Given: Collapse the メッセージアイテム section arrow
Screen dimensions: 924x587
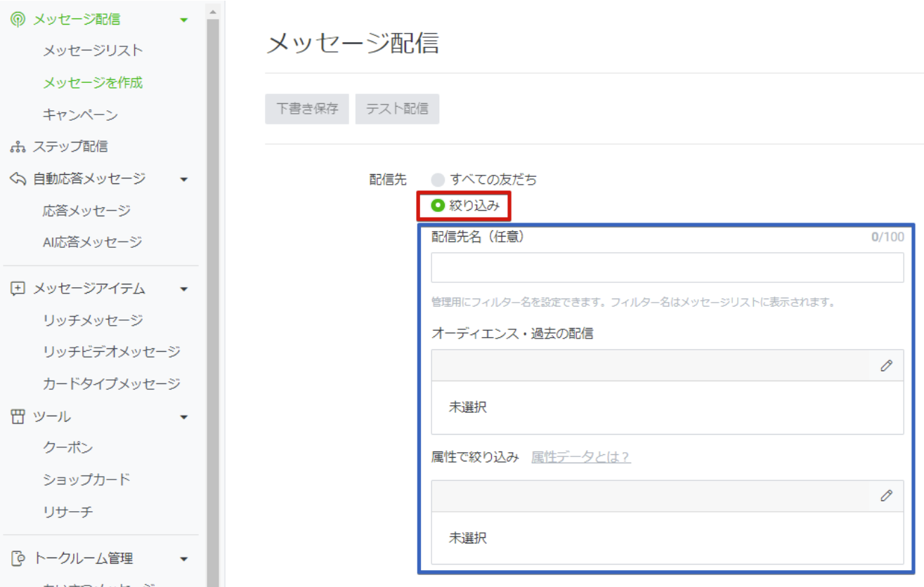Looking at the screenshot, I should tap(184, 289).
